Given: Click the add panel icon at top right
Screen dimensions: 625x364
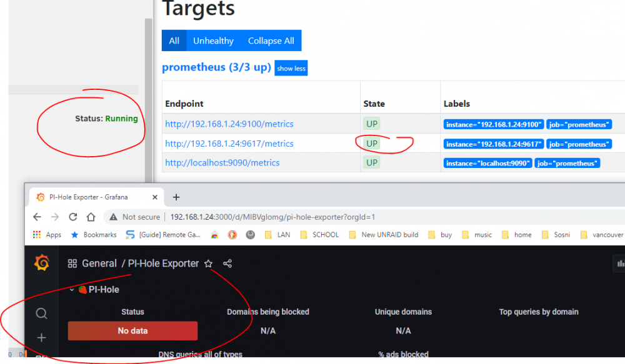Looking at the screenshot, I should coord(620,263).
